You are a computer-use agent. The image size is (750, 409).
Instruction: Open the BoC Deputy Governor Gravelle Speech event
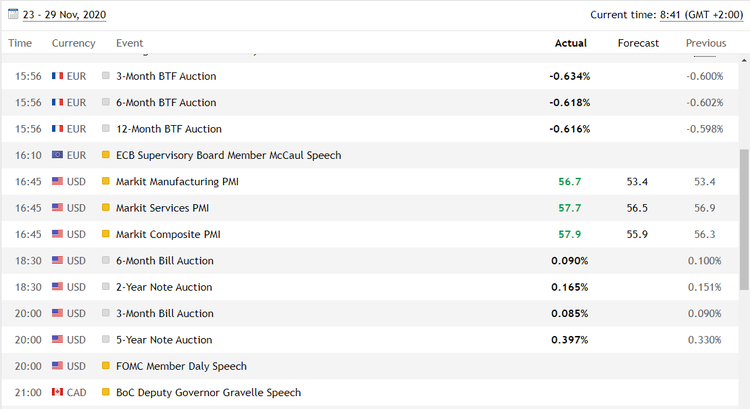click(x=208, y=392)
